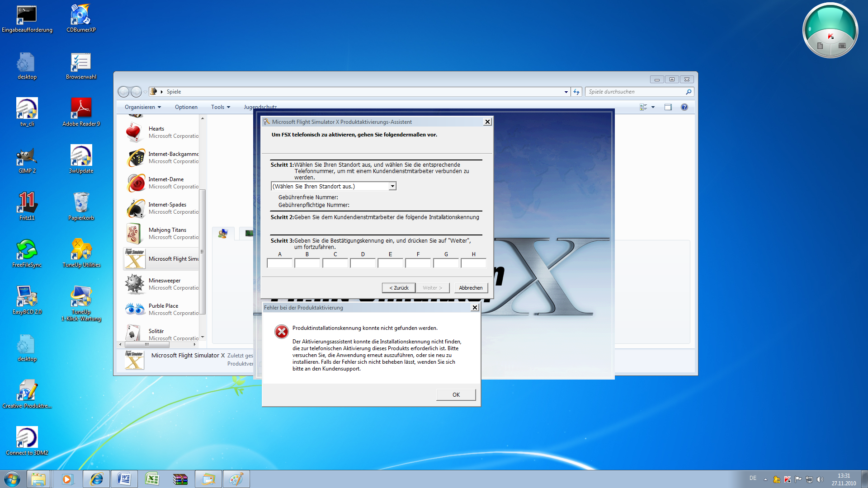Expand Organisieren dropdown menu
Screen dimensions: 868x488
tap(143, 107)
